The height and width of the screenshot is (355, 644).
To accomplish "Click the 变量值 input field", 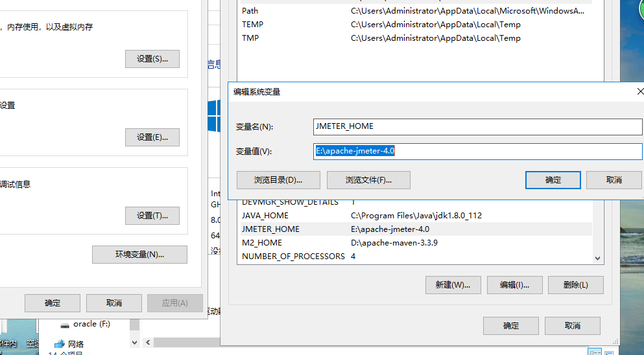I will click(x=478, y=152).
